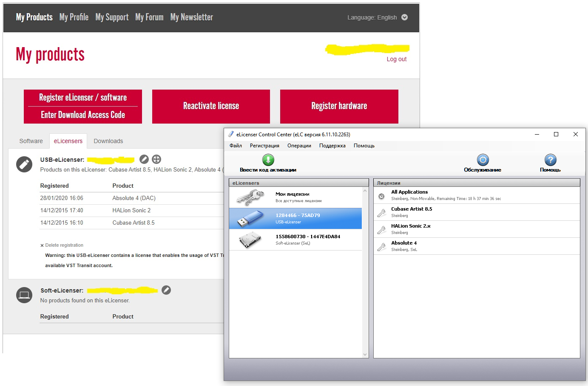The image size is (588, 386).
Task: Edit Soft-eLicenser name with pencil icon
Action: 166,290
